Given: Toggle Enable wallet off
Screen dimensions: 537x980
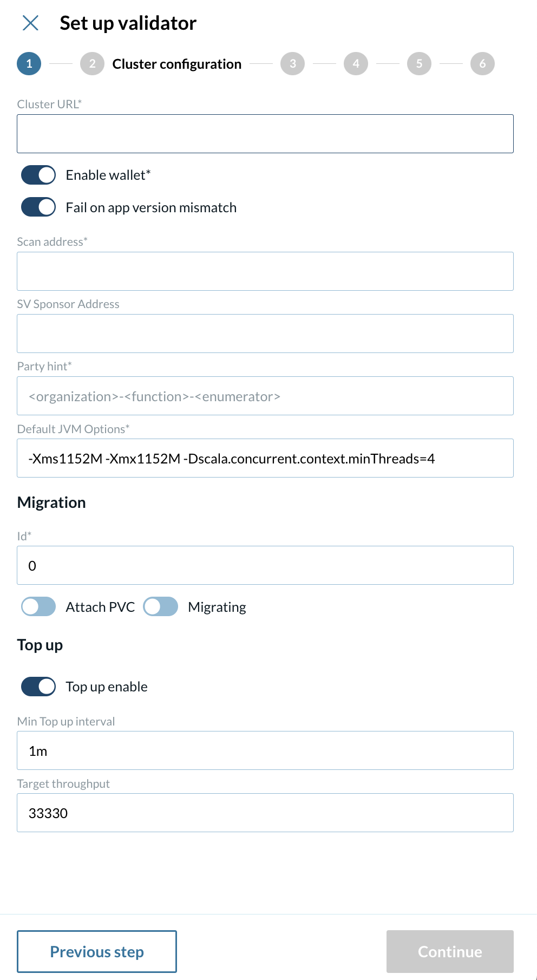Looking at the screenshot, I should [x=37, y=175].
